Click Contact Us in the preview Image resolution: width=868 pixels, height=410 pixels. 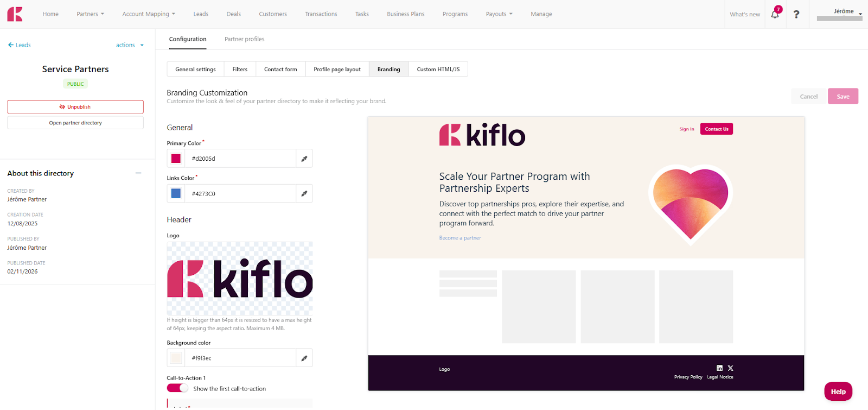click(717, 129)
